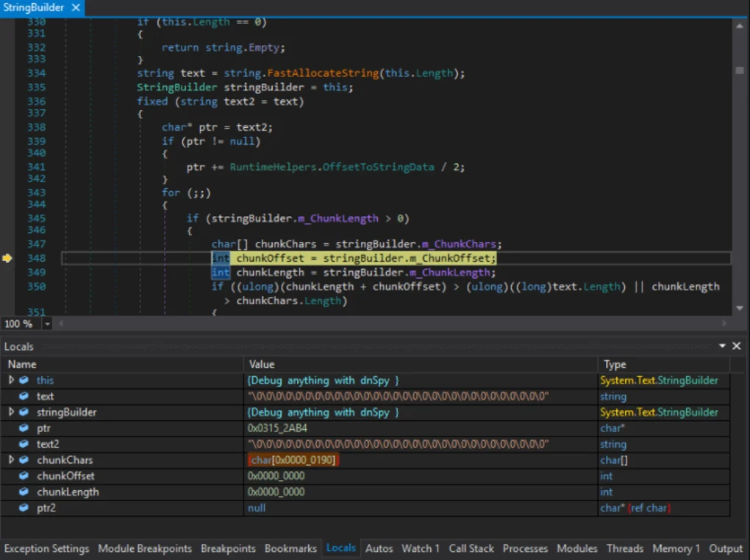Click the variable icon beside 'chunkLength'
Viewport: 750px width, 560px height.
[24, 492]
